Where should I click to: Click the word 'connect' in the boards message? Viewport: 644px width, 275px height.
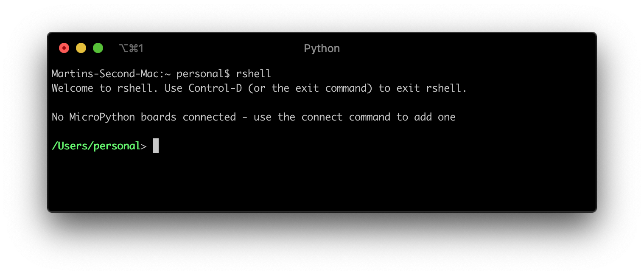[322, 117]
